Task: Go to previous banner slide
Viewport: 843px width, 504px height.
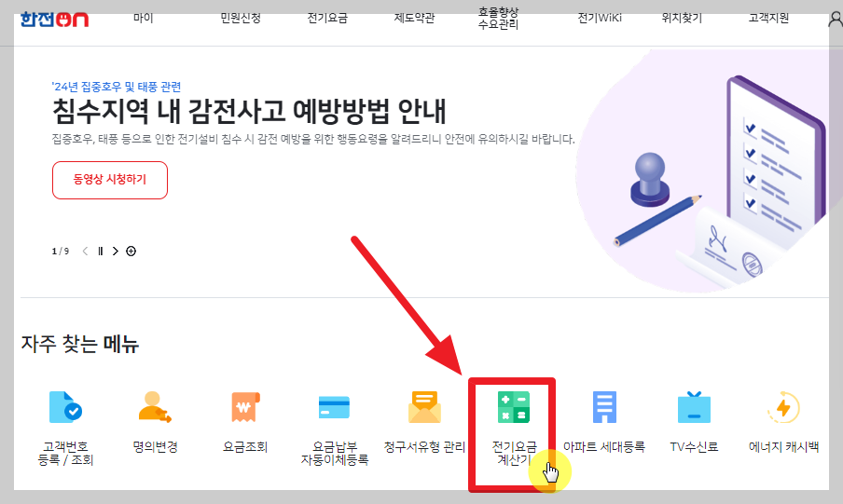Action: [x=85, y=251]
